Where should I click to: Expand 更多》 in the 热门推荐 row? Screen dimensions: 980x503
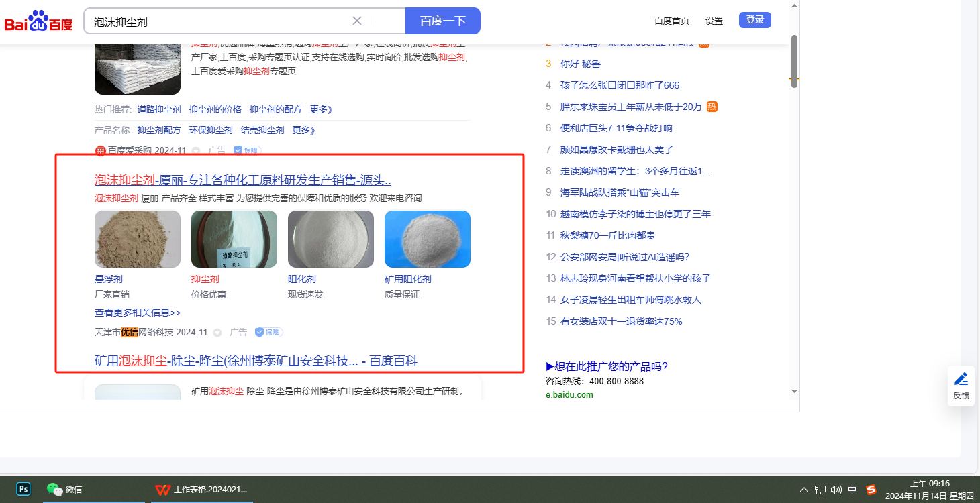pos(322,109)
